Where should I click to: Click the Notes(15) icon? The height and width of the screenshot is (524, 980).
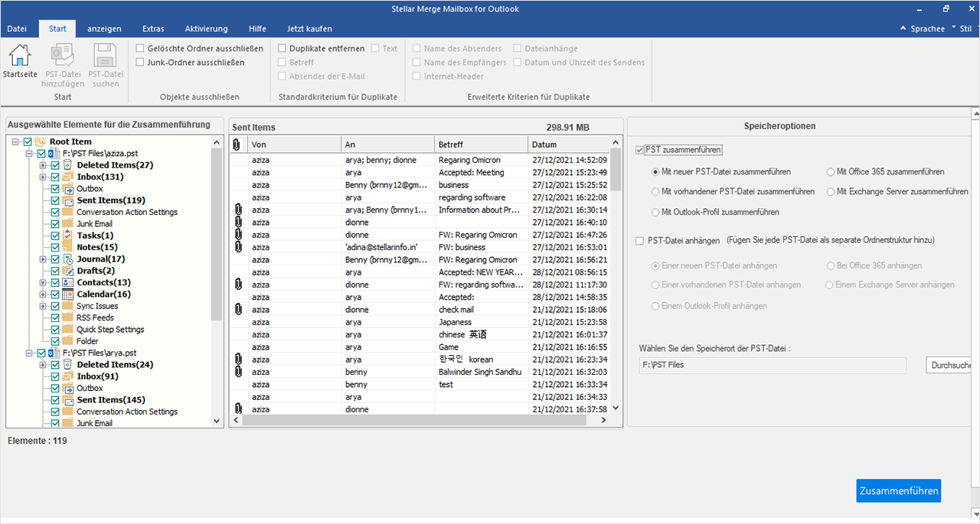click(67, 247)
